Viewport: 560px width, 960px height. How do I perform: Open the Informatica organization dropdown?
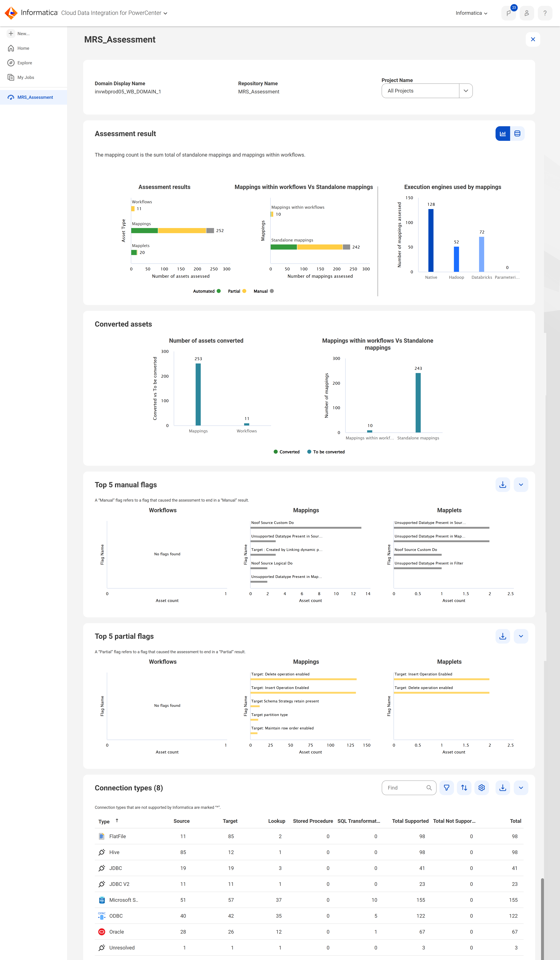click(471, 13)
